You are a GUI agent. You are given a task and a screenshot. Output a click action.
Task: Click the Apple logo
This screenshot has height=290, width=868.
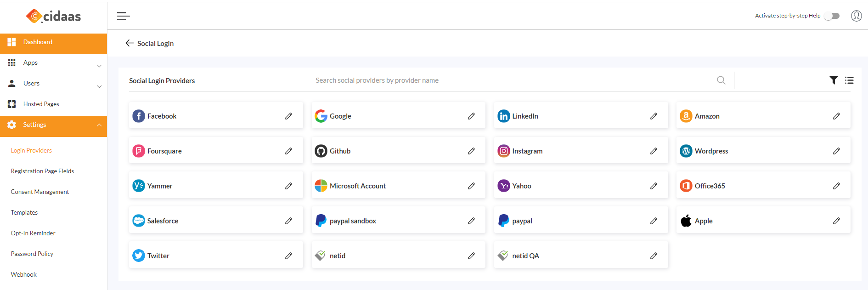tap(686, 221)
